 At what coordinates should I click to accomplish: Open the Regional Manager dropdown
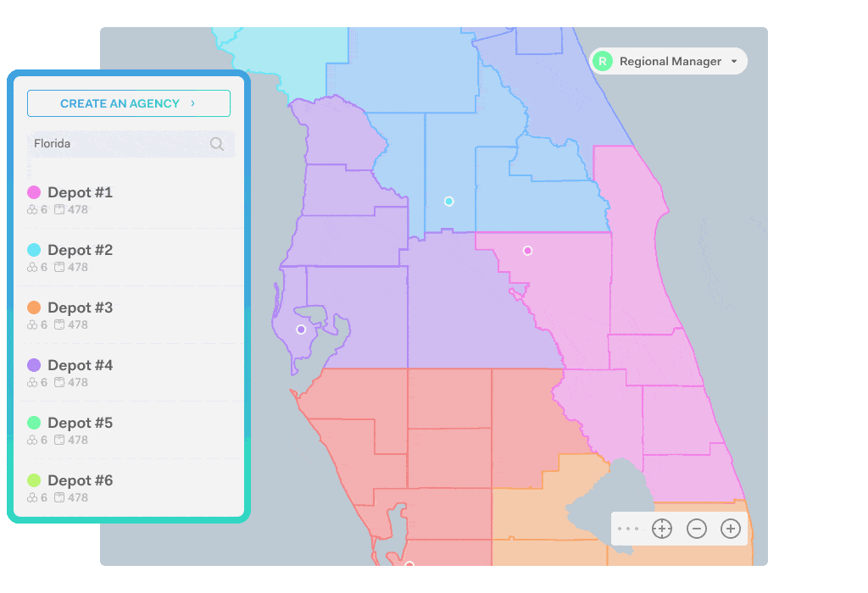[669, 61]
